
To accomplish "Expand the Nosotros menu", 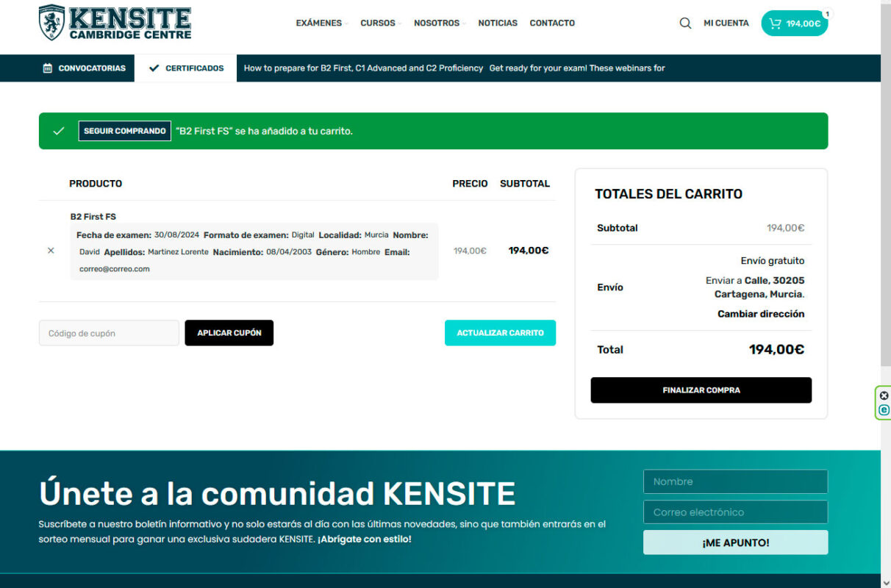I will coord(439,24).
